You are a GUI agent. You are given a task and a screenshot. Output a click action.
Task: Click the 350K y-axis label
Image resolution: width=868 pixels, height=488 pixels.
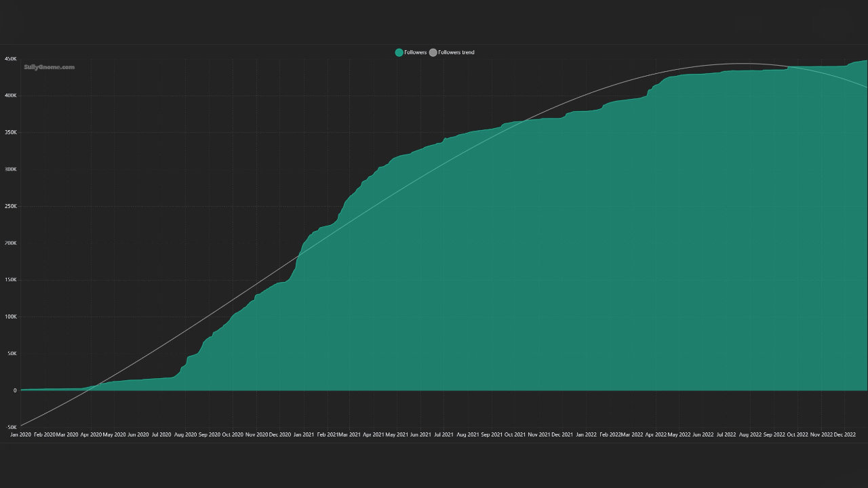coord(10,133)
